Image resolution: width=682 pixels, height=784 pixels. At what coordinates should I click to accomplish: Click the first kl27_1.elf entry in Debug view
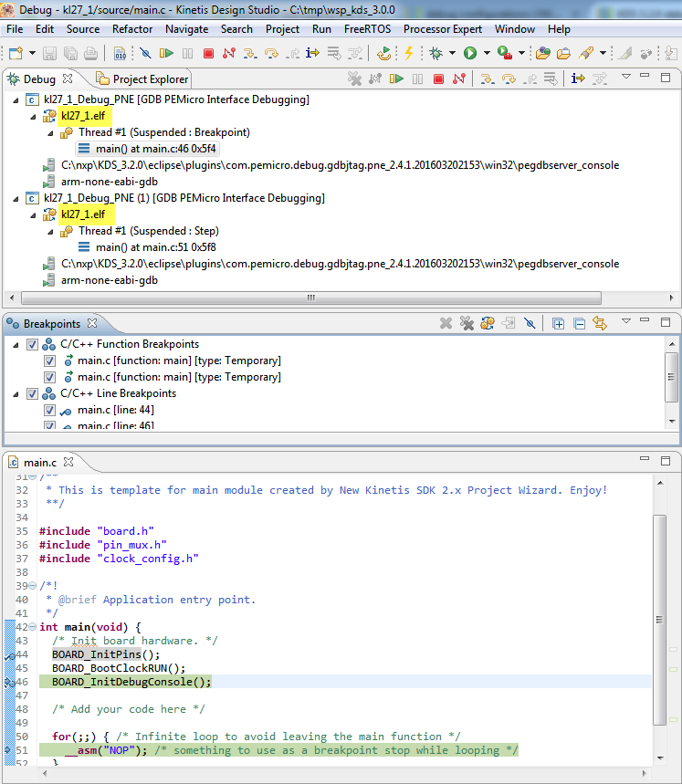click(x=82, y=116)
